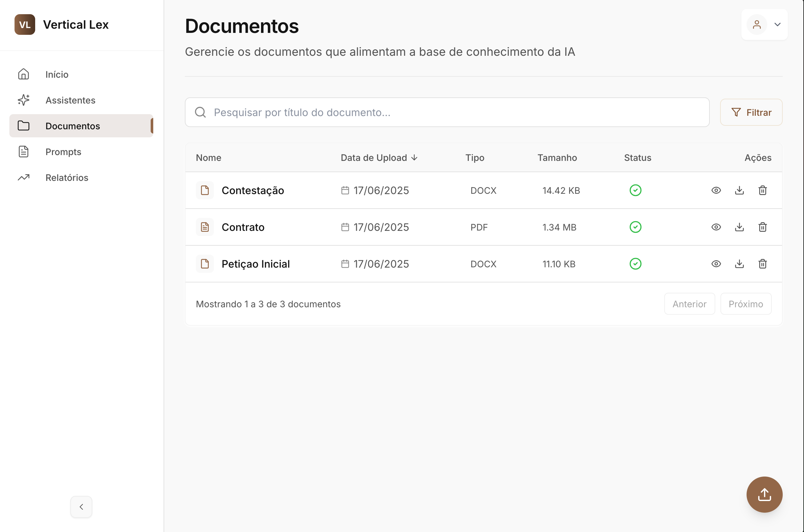Click the Relatórios trend chart icon
This screenshot has width=804, height=532.
coord(24,177)
